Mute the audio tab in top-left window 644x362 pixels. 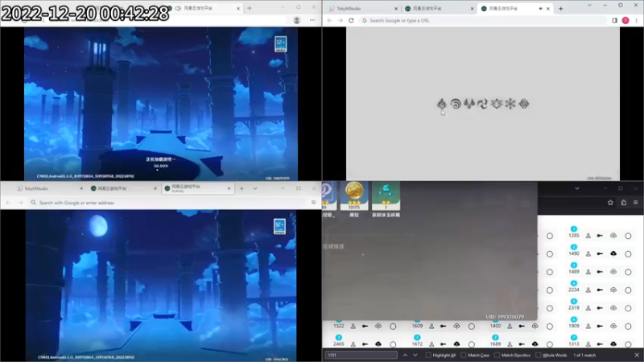(x=178, y=8)
